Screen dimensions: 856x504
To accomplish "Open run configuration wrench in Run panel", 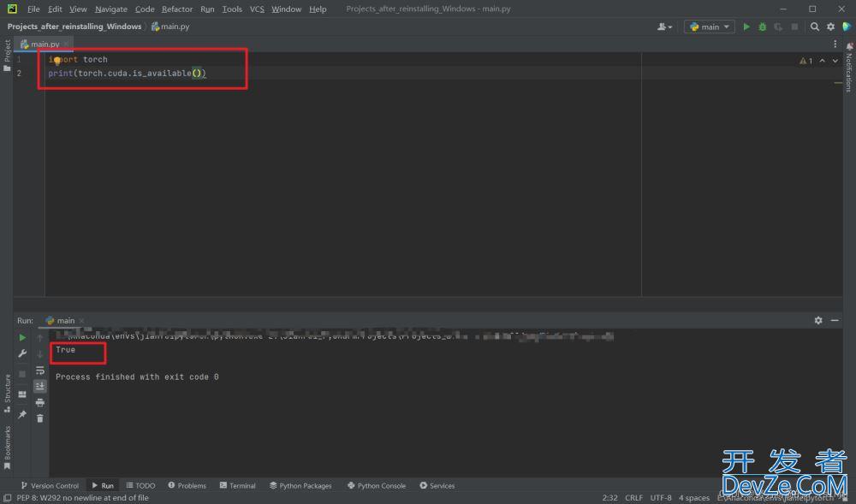I will click(22, 354).
